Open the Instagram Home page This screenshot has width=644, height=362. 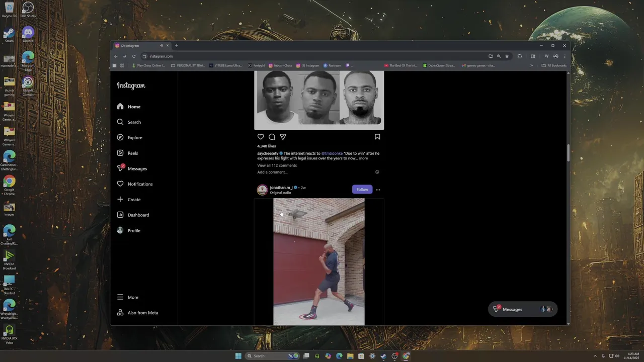129,107
